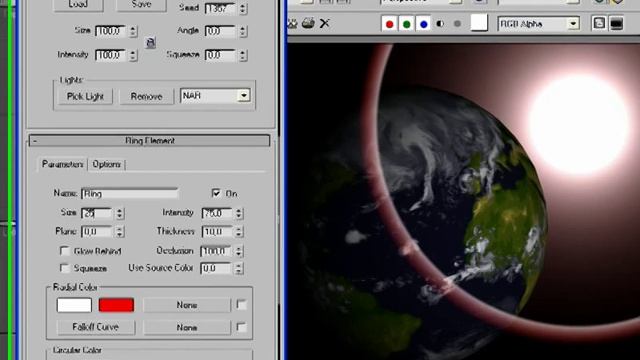
Task: Clear the rendered frame with the X icon
Action: (x=324, y=23)
